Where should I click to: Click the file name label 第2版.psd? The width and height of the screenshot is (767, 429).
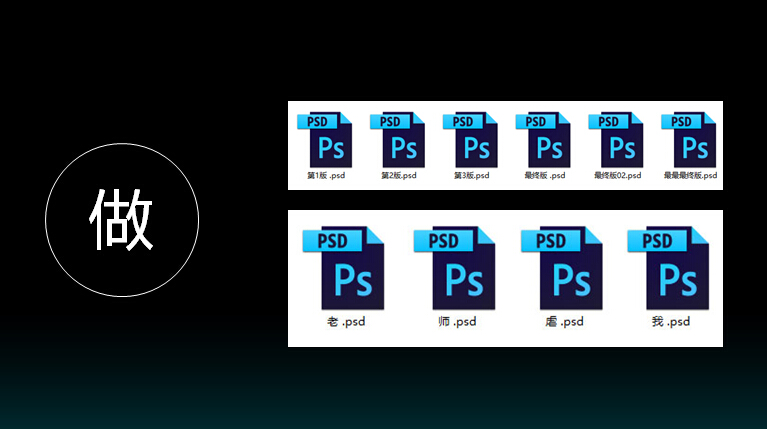tap(399, 175)
